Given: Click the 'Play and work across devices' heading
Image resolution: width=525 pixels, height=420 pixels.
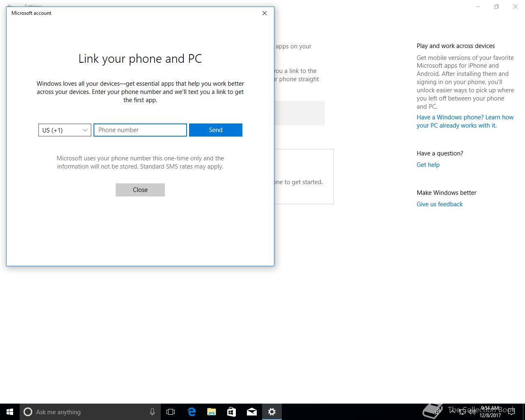Looking at the screenshot, I should [456, 46].
